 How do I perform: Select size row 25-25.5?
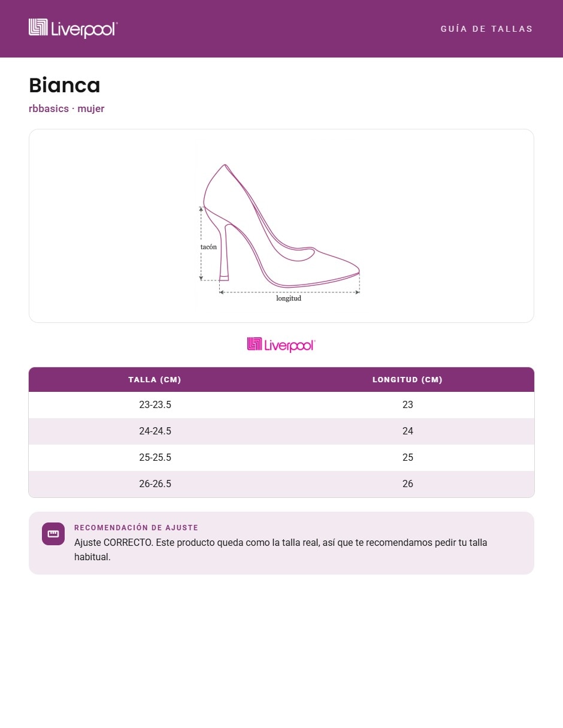click(281, 458)
